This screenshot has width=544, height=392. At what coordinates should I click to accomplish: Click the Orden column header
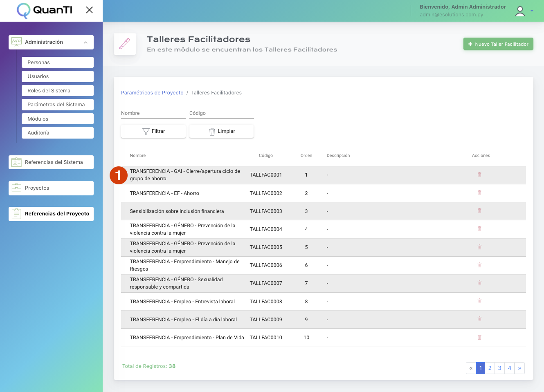pos(306,156)
